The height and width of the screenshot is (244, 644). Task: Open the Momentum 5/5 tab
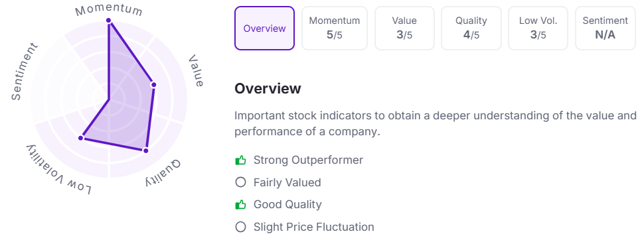(335, 29)
